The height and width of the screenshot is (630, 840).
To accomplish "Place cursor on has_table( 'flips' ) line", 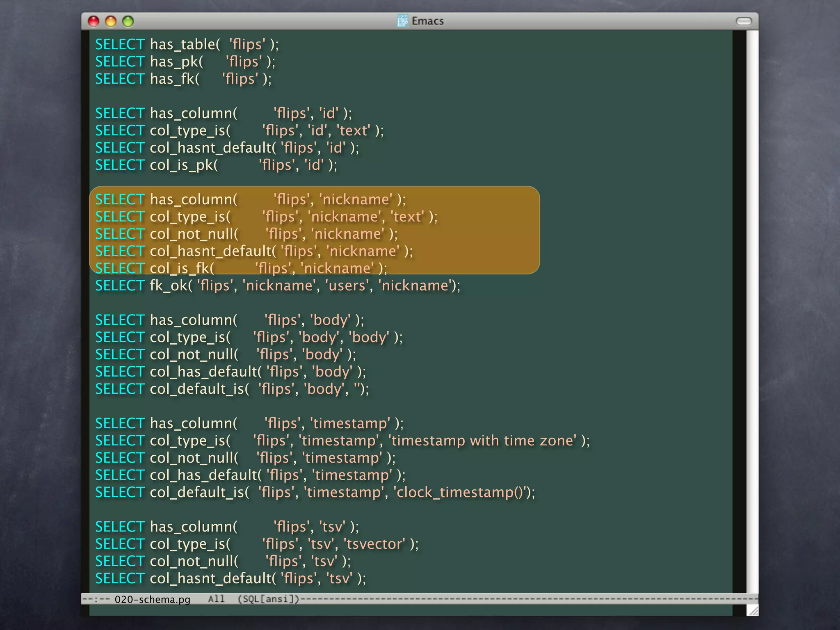I will (x=187, y=44).
